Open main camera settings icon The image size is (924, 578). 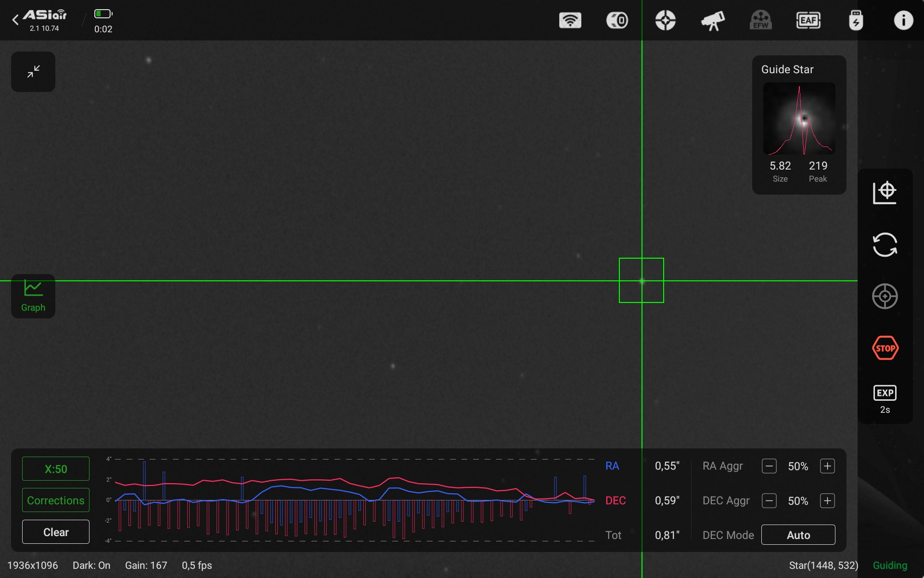click(617, 20)
